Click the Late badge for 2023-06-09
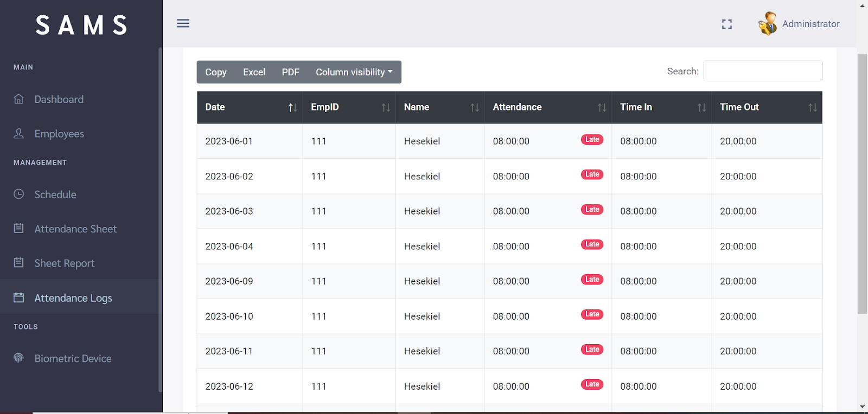Image resolution: width=868 pixels, height=414 pixels. coord(592,280)
